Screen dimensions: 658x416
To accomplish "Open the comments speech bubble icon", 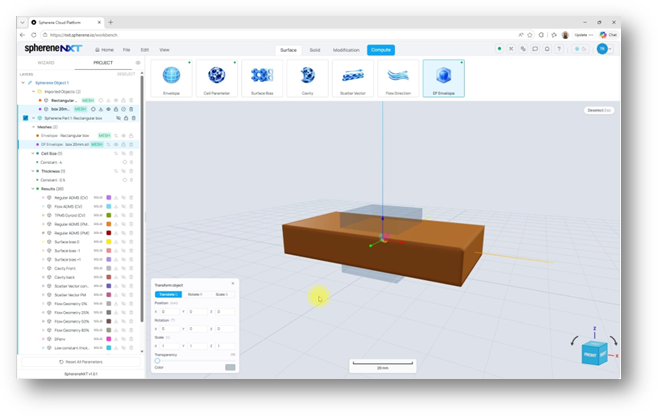I will (x=535, y=49).
